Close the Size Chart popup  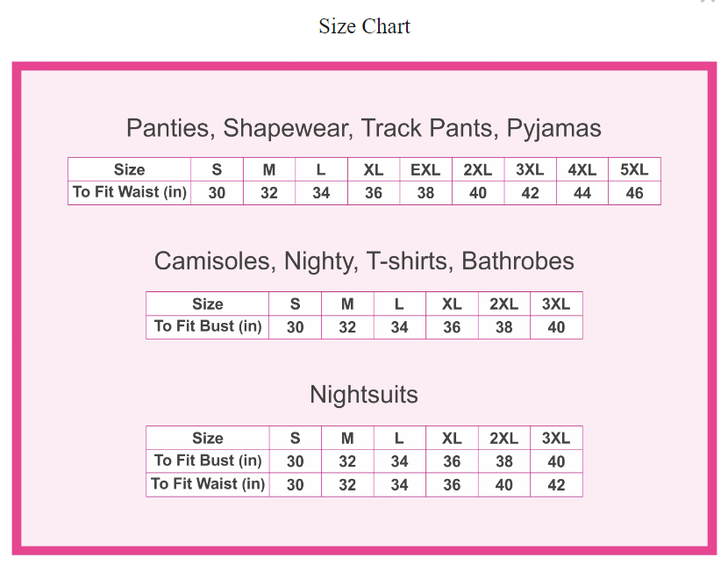pos(707,2)
